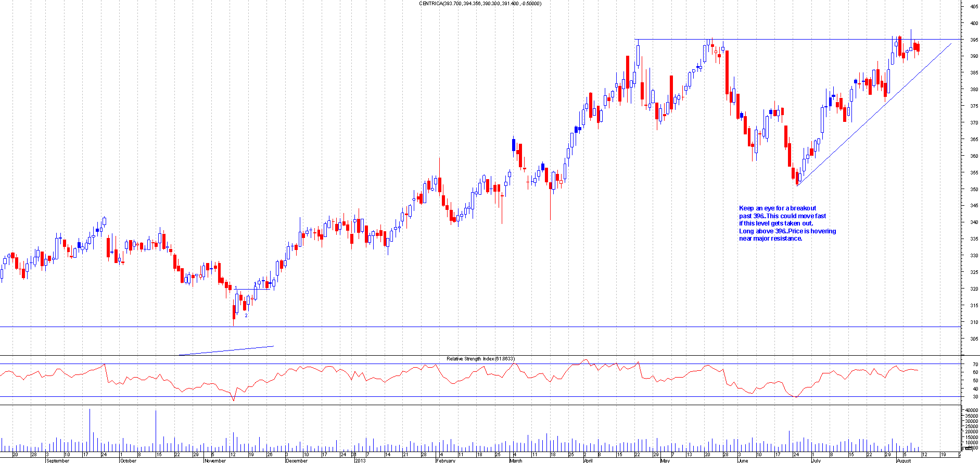Click the 400 price level on axis
980x463 pixels.
(973, 23)
